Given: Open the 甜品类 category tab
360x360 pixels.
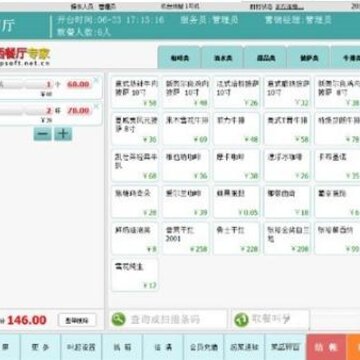Looking at the screenshot, I should pyautogui.click(x=265, y=58).
